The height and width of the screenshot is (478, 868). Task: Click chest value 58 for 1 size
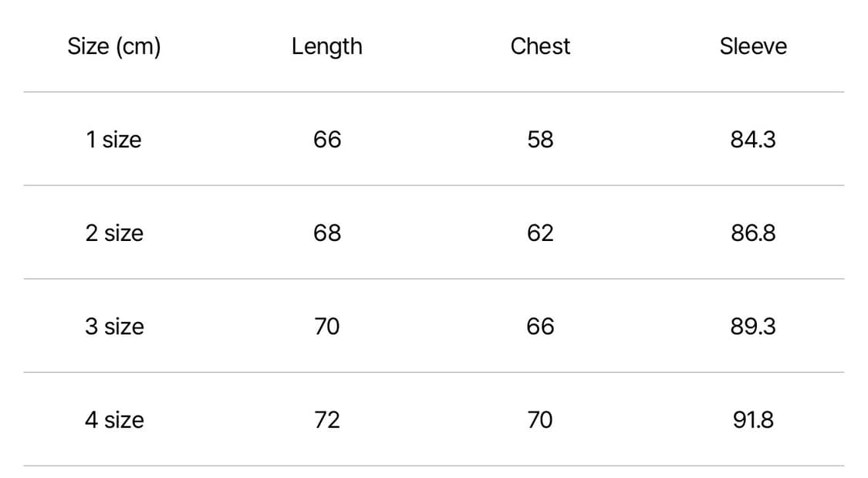tap(540, 140)
